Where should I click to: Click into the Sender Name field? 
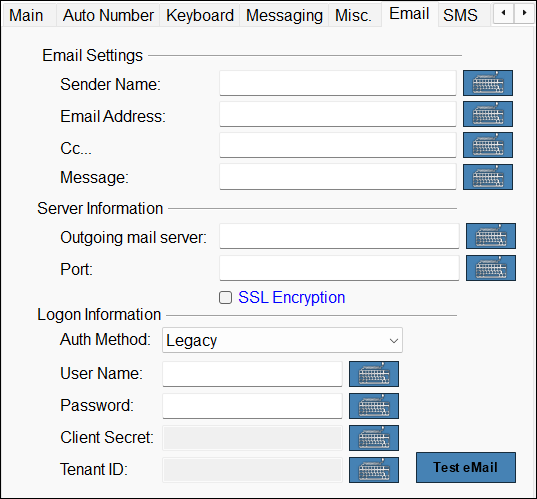(x=338, y=83)
